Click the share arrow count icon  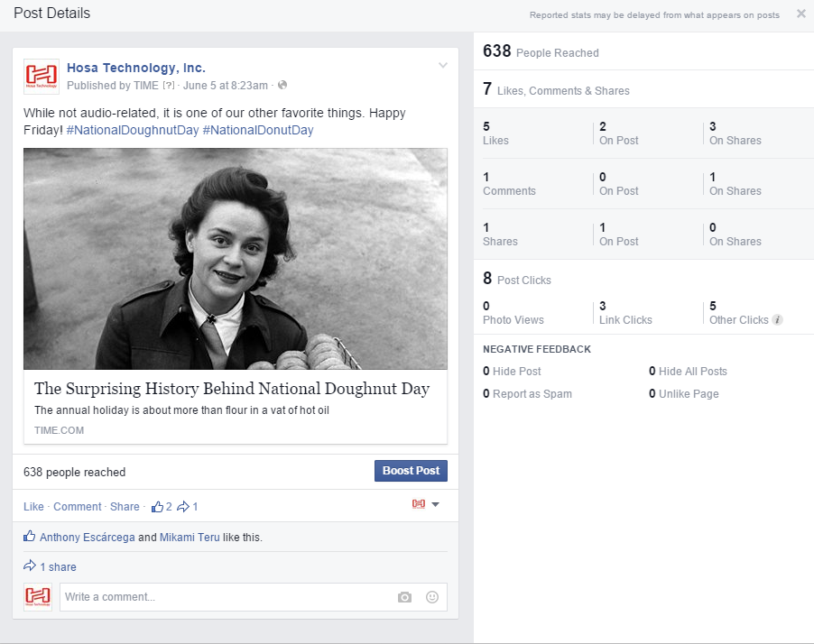point(183,506)
